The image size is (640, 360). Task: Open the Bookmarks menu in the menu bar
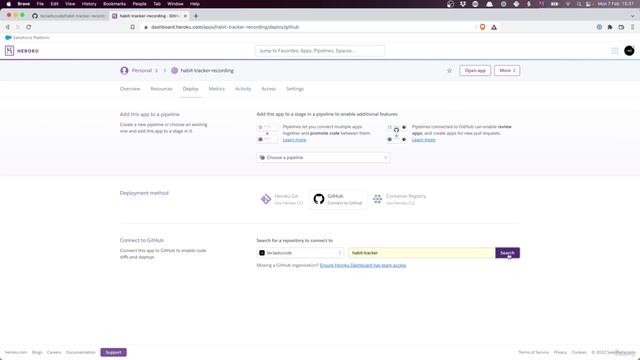[x=114, y=4]
